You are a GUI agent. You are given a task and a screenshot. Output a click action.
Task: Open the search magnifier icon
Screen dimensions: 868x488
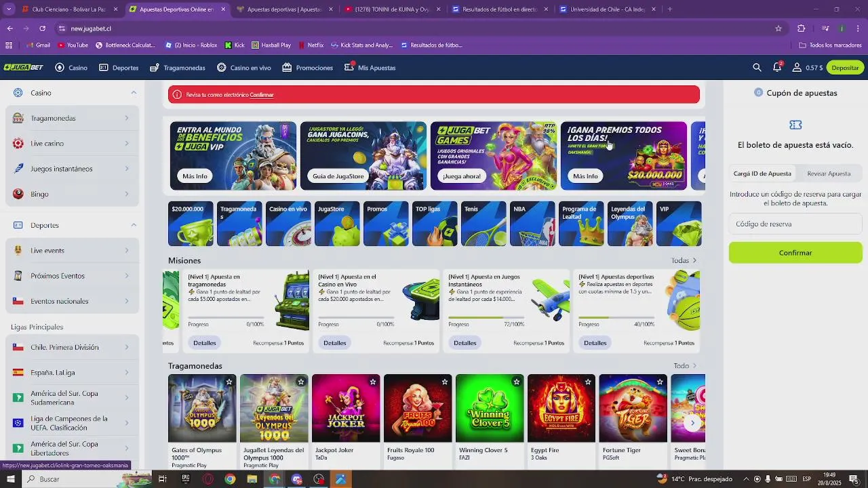(757, 68)
